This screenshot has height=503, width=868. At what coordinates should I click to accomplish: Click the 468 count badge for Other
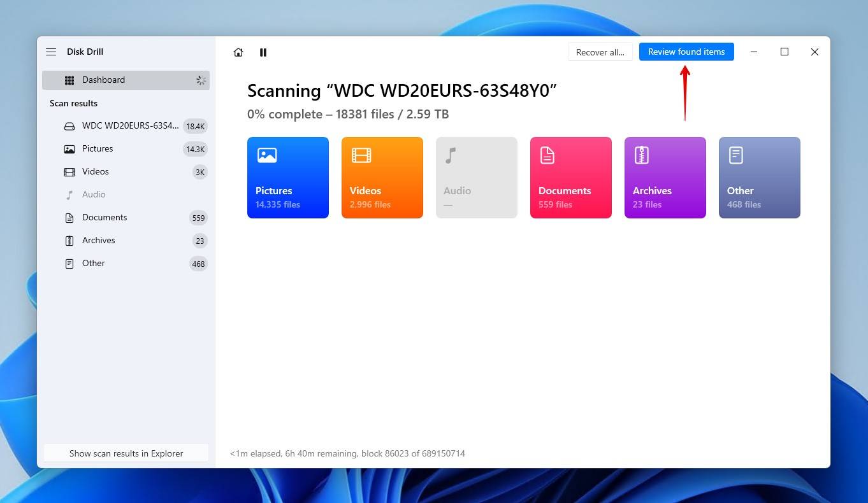point(199,264)
